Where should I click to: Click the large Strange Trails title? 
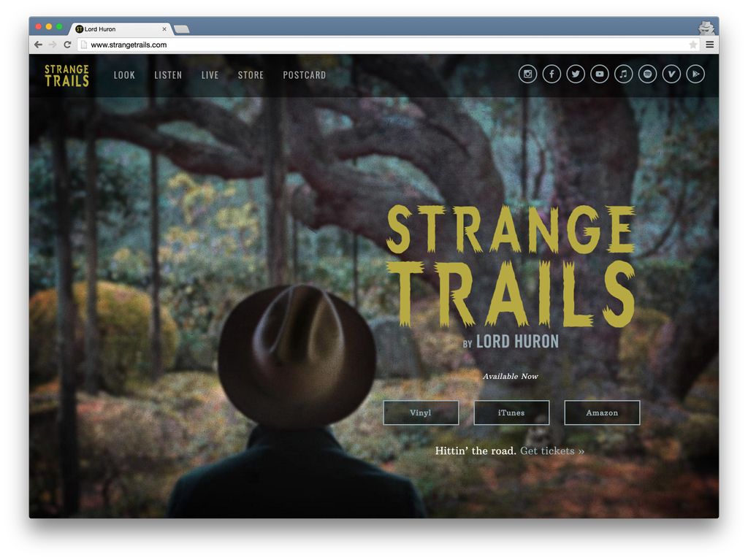(x=511, y=266)
